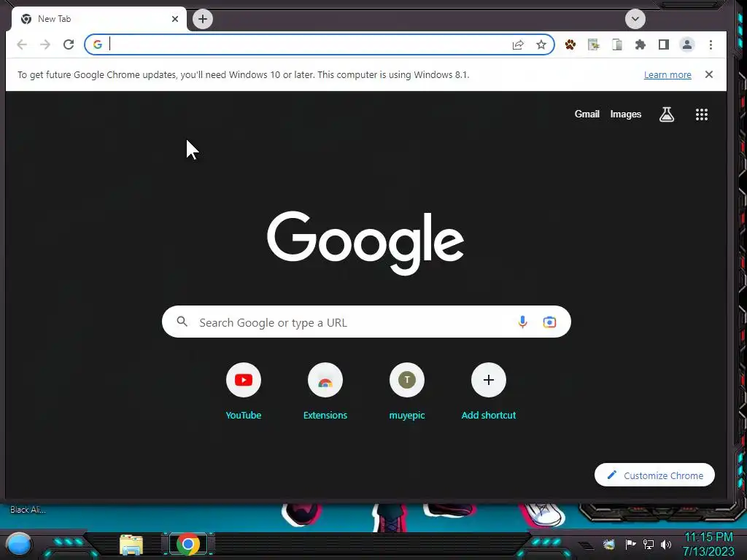Close the New Tab tab

175,19
